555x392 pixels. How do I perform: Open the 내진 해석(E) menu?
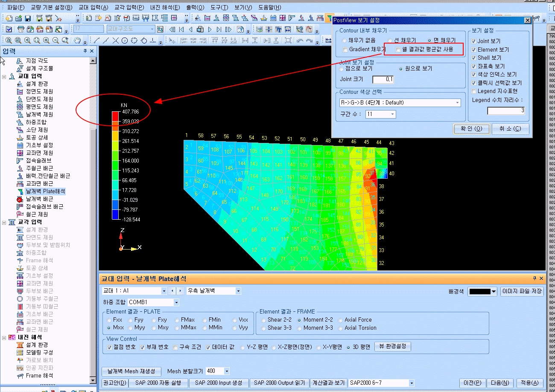pos(165,7)
